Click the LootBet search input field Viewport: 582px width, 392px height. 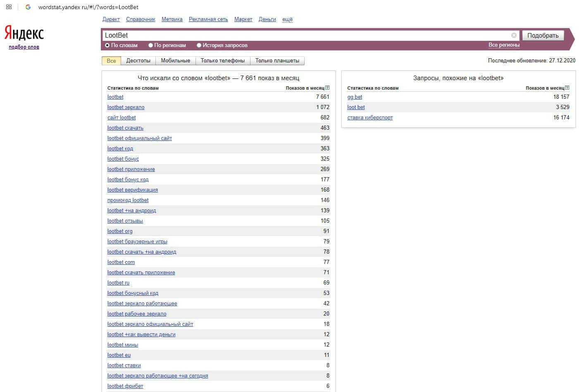[x=306, y=36]
